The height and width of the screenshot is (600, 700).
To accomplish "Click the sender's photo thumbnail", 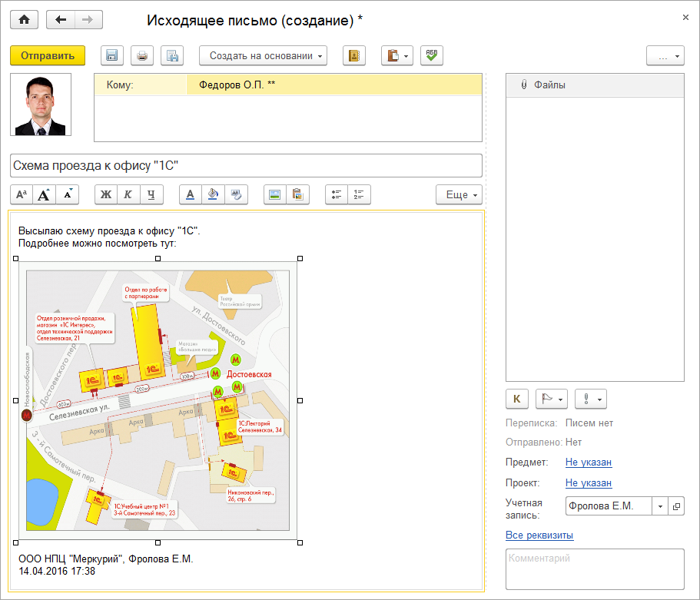I will [x=41, y=104].
